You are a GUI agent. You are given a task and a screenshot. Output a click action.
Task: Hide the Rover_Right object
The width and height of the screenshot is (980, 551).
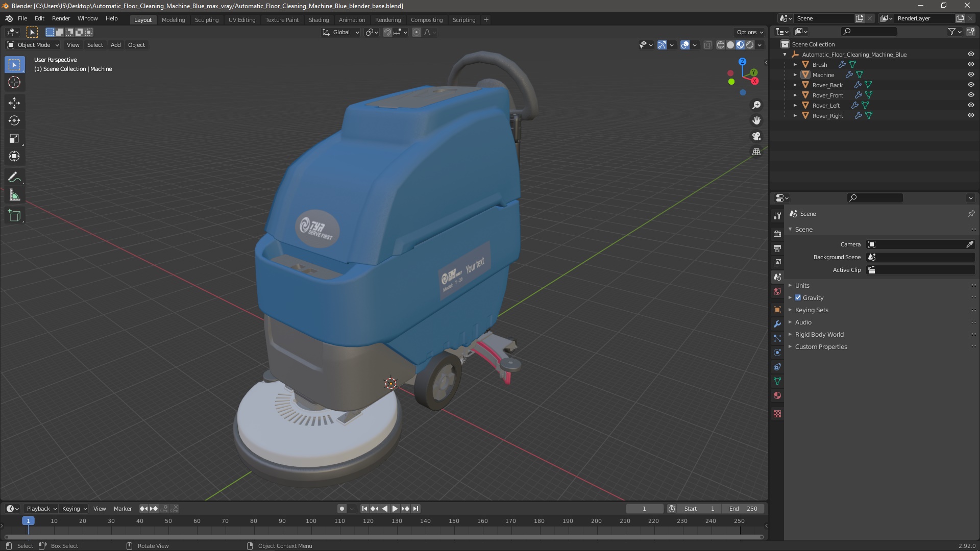(971, 115)
